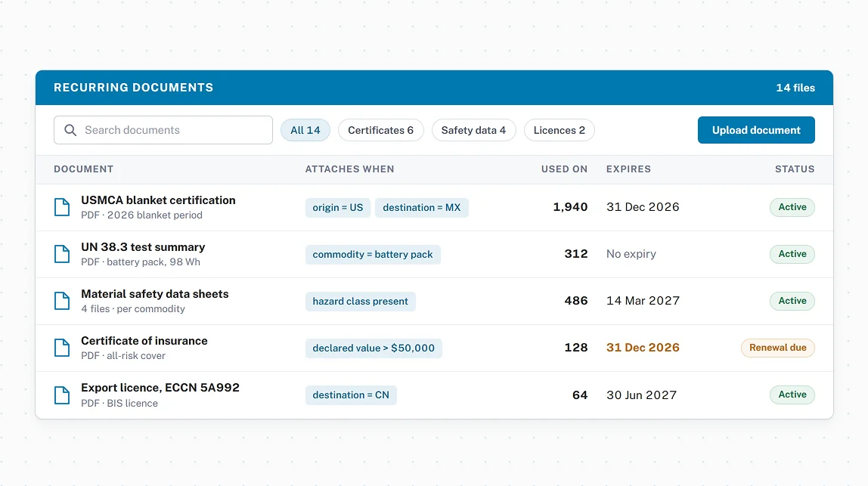
Task: Click the USMCA expiry date 31 Dec 2026
Action: 643,207
